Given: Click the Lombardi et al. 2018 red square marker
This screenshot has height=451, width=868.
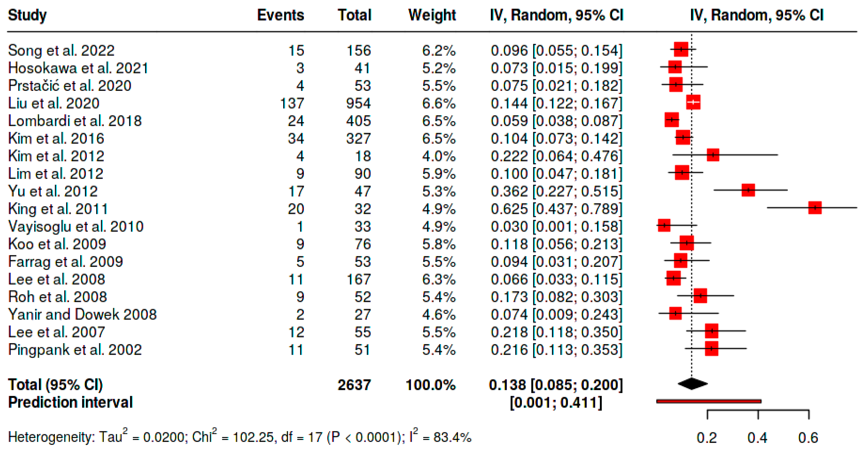Looking at the screenshot, I should tap(672, 120).
